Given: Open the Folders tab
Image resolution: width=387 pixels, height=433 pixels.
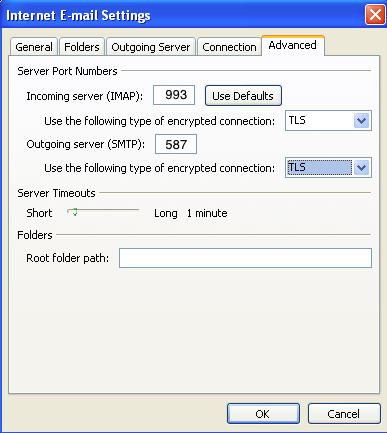Looking at the screenshot, I should point(82,47).
